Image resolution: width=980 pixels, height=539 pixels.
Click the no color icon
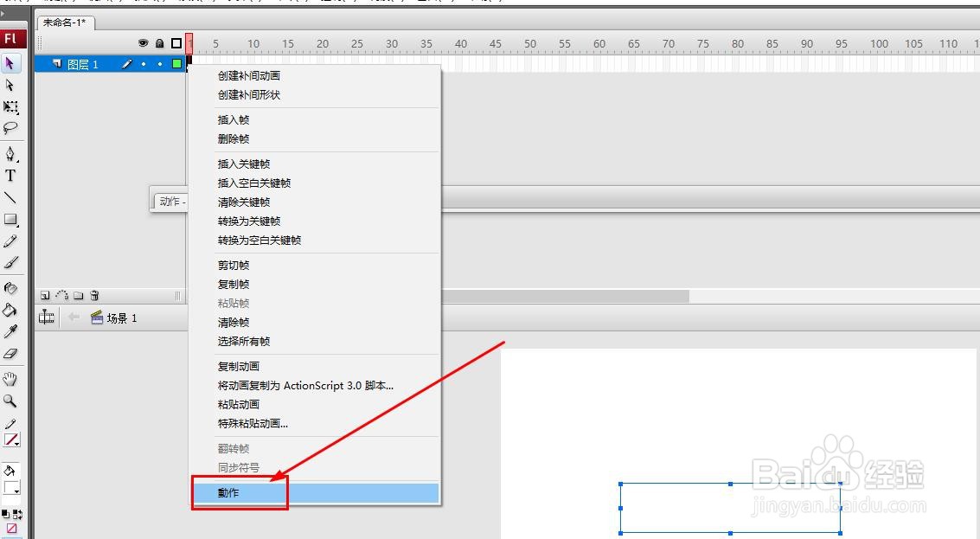(11, 529)
